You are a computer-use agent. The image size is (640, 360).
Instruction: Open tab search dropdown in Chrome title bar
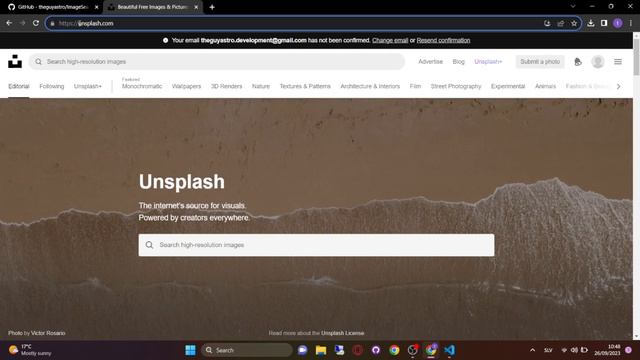[x=573, y=7]
